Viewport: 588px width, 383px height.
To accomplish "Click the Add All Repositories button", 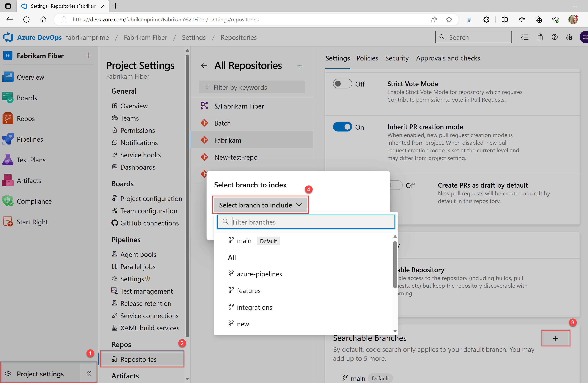I will click(300, 65).
